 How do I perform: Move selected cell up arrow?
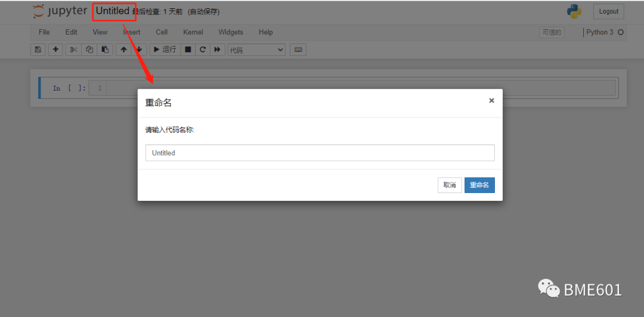click(x=123, y=49)
